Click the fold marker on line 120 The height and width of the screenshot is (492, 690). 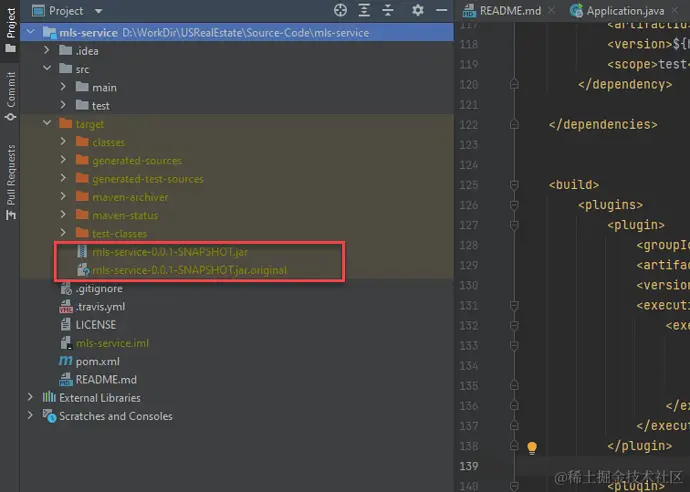point(514,84)
